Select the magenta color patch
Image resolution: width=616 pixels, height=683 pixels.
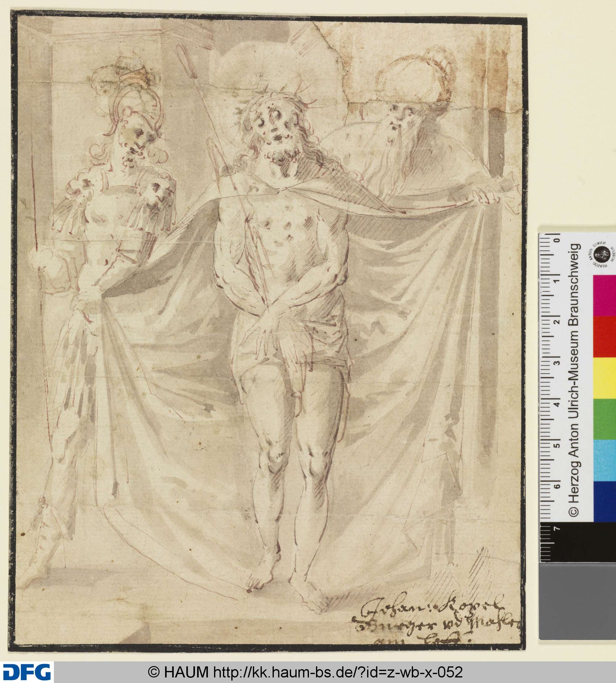[605, 295]
